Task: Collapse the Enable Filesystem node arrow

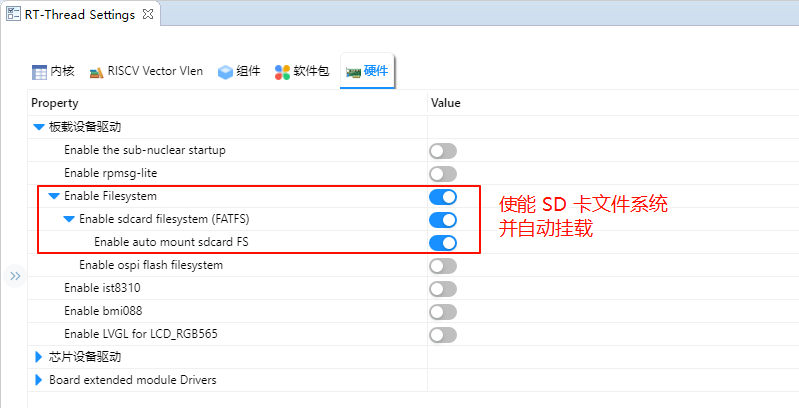Action: tap(54, 197)
